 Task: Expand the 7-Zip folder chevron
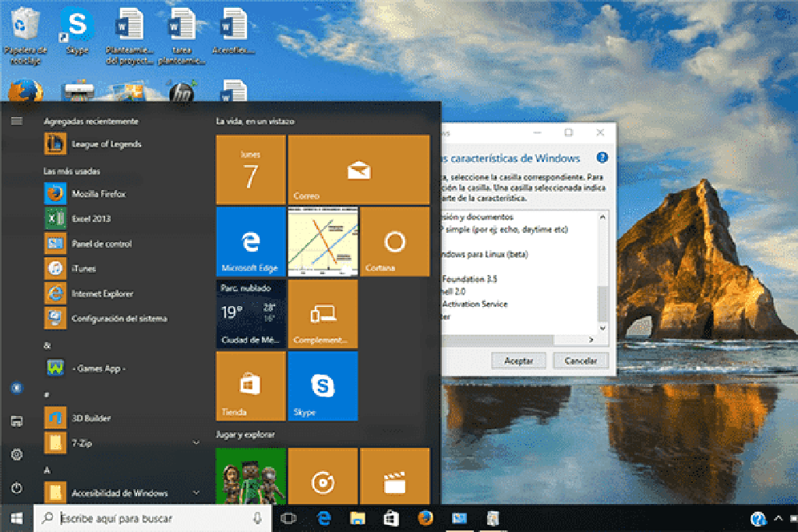pyautogui.click(x=196, y=442)
